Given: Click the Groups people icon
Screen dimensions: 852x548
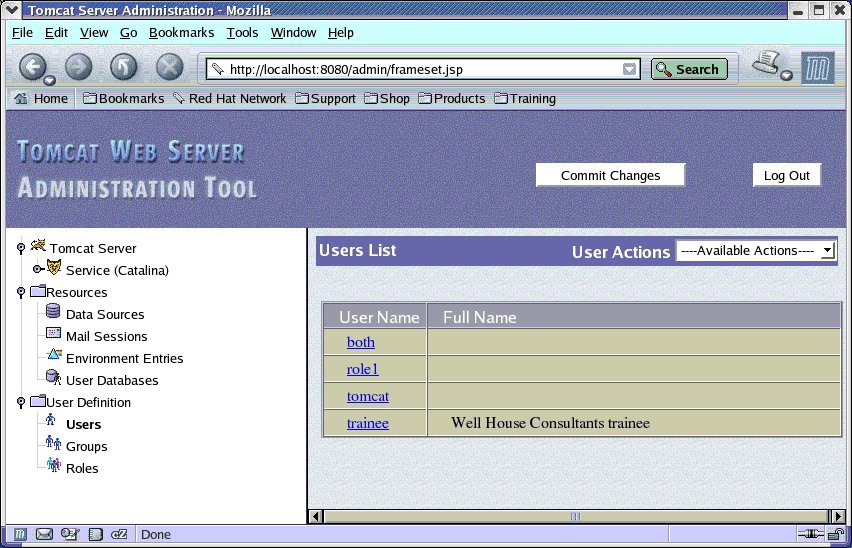Looking at the screenshot, I should (x=53, y=443).
